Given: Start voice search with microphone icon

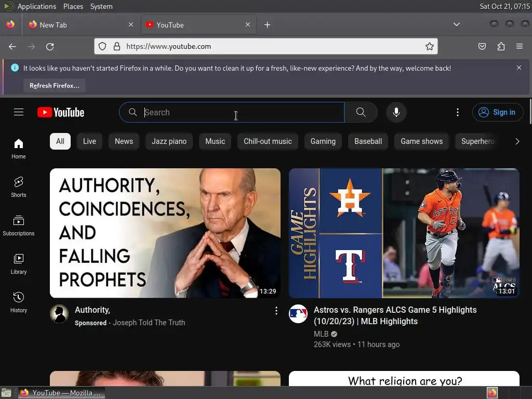Looking at the screenshot, I should 396,112.
